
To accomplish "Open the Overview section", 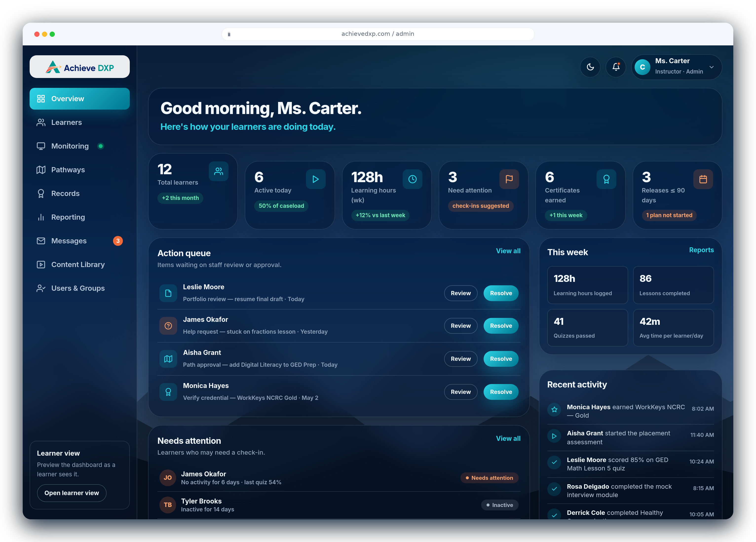I will pos(80,99).
